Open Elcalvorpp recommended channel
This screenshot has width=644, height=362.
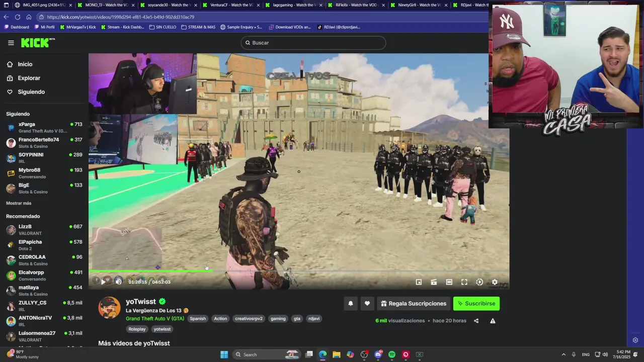(44, 276)
